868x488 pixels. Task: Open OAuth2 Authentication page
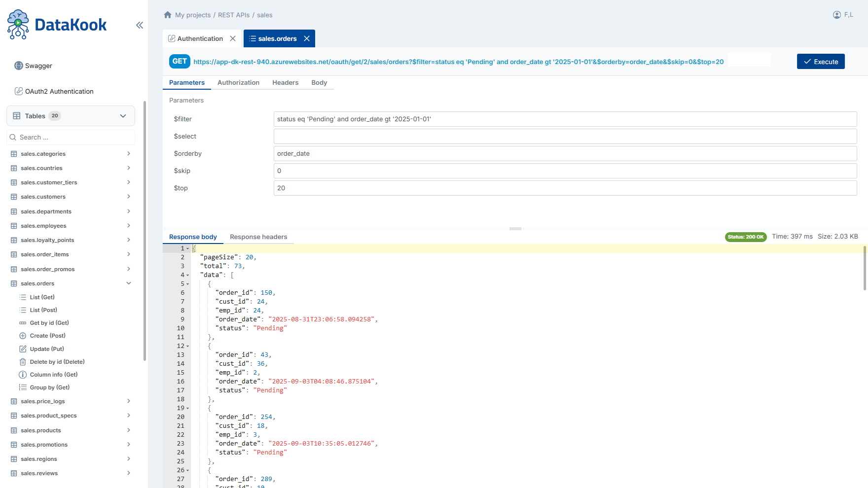(x=59, y=92)
